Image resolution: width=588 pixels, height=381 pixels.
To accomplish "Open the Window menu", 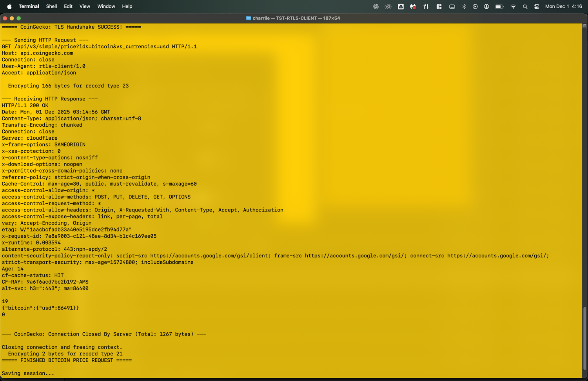I will point(106,7).
